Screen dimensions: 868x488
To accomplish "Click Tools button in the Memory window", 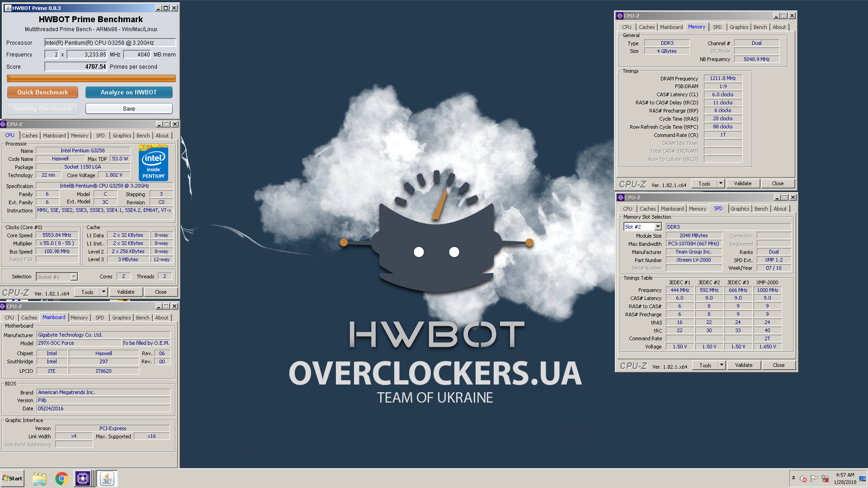I will [x=704, y=183].
